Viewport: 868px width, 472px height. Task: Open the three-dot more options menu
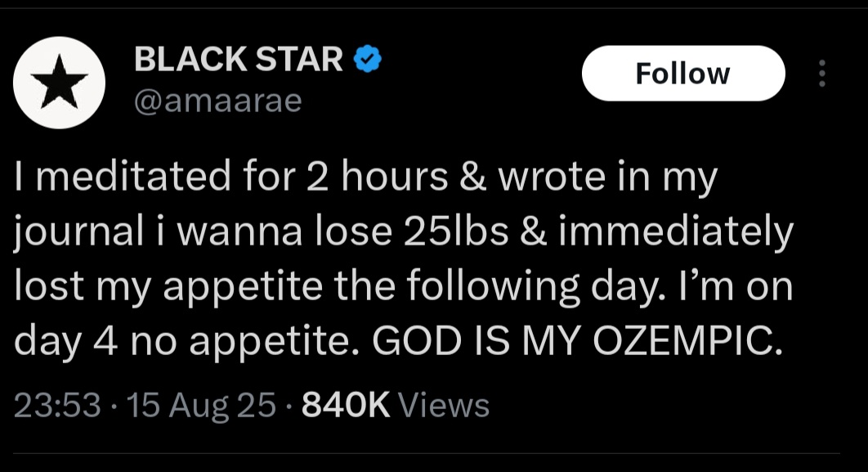click(821, 74)
